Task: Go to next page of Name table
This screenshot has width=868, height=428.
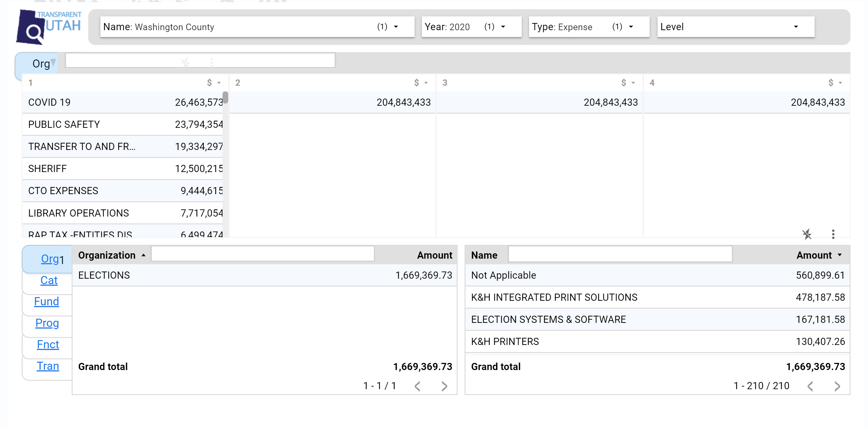Action: click(837, 386)
